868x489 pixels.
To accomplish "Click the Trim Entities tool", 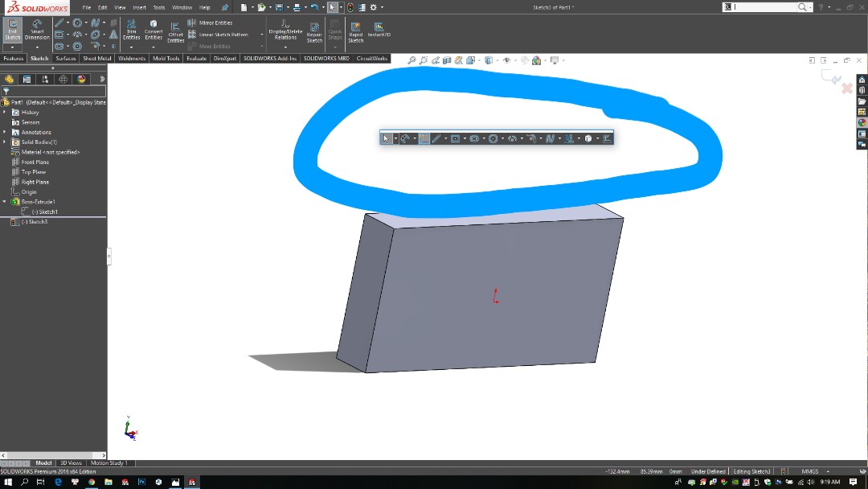I will (x=131, y=31).
